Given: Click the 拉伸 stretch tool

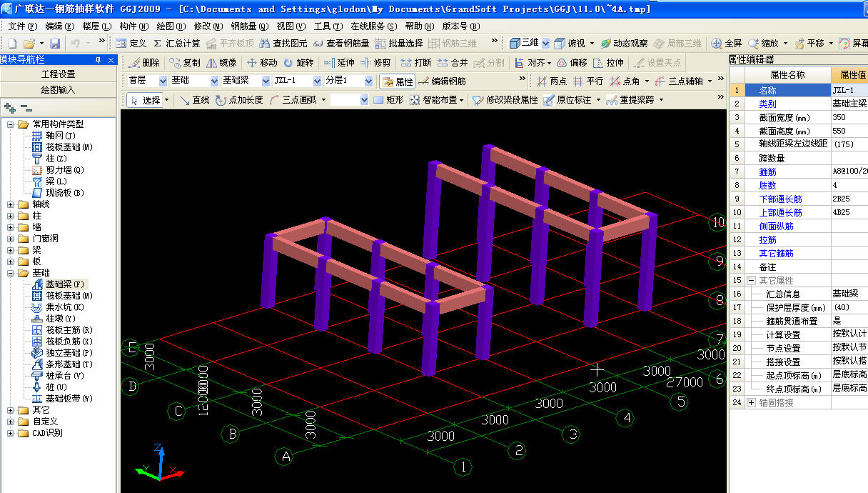Looking at the screenshot, I should (608, 63).
